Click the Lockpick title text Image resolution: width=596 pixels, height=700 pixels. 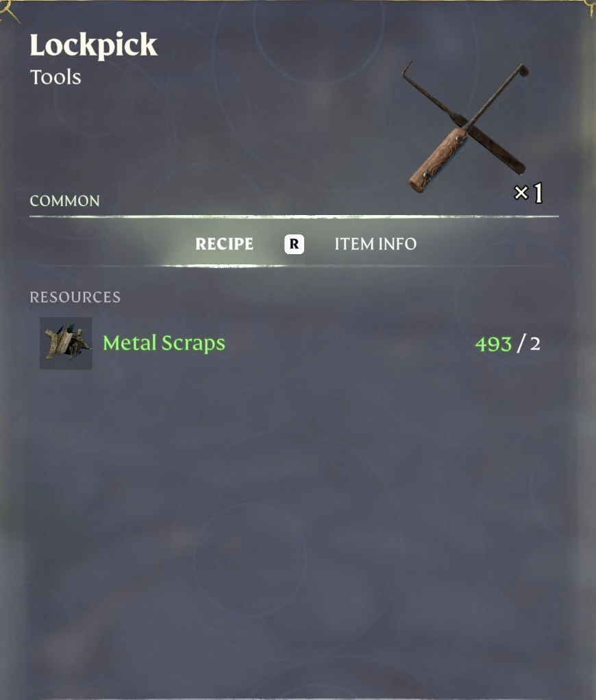(93, 45)
